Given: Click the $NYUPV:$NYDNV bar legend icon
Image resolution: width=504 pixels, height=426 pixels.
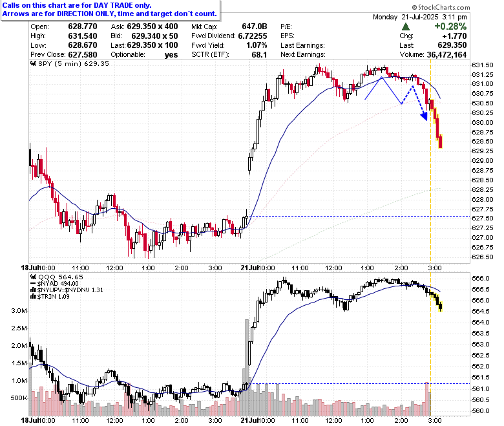Looking at the screenshot, I should pyautogui.click(x=33, y=290).
